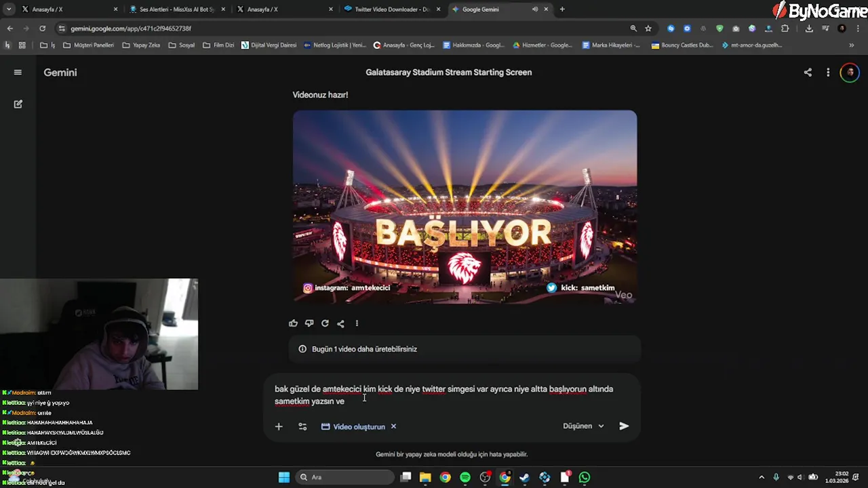Open the Müşteri Panelleri bookmark folder
Image resolution: width=868 pixels, height=488 pixels.
[x=88, y=45]
